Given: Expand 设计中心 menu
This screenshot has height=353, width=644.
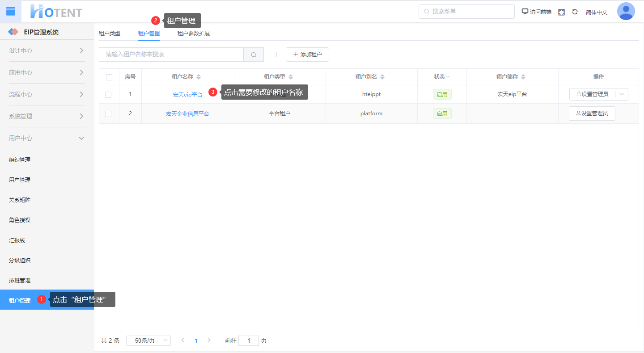Looking at the screenshot, I should (47, 50).
